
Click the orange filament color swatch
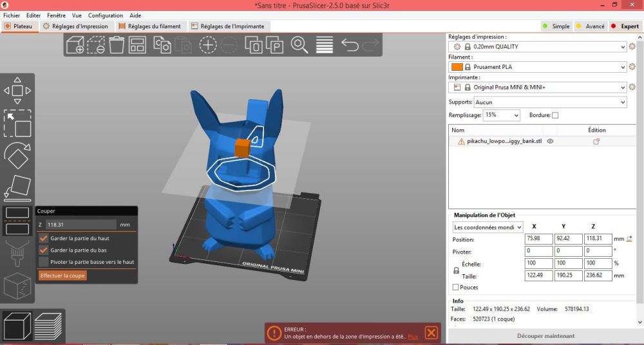[x=457, y=67]
